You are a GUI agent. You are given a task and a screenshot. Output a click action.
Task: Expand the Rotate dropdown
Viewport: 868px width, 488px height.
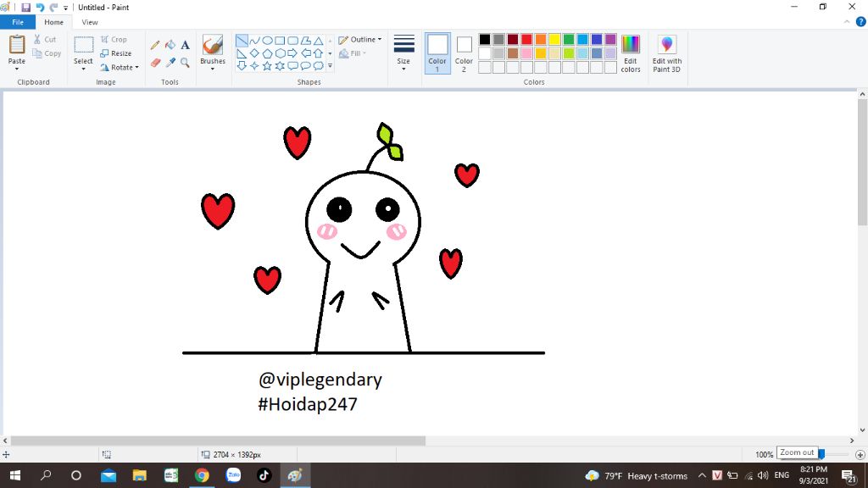136,68
